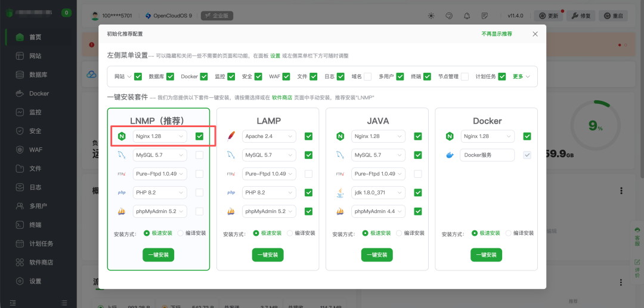Open the JAVA phpMyAdmin 4.4 dropdown
644x308 pixels.
click(x=378, y=211)
